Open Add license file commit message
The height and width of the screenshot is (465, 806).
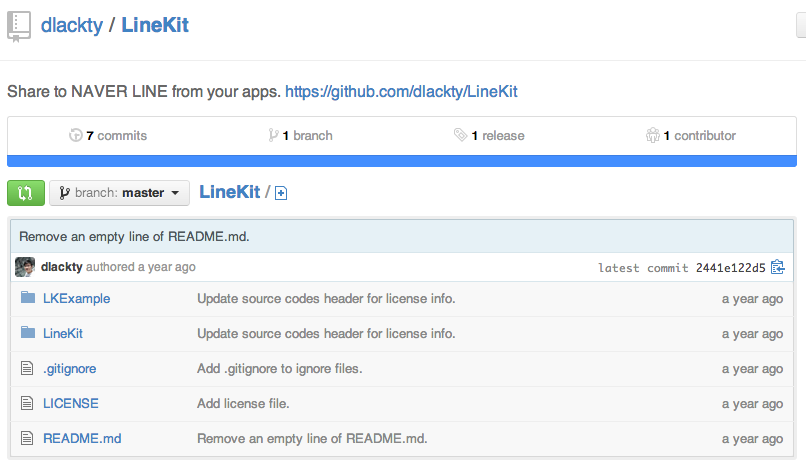click(x=243, y=403)
